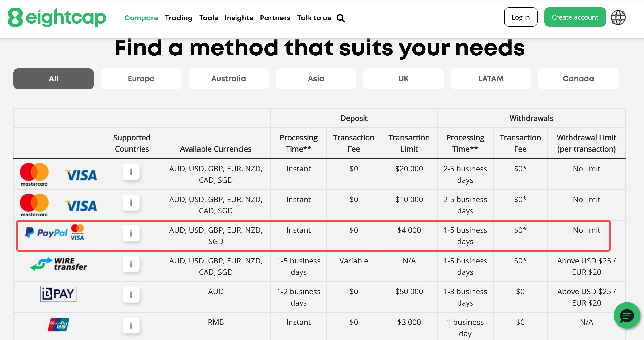The image size is (644, 340).
Task: Show supported countries info for UnionPay
Action: coord(131,326)
